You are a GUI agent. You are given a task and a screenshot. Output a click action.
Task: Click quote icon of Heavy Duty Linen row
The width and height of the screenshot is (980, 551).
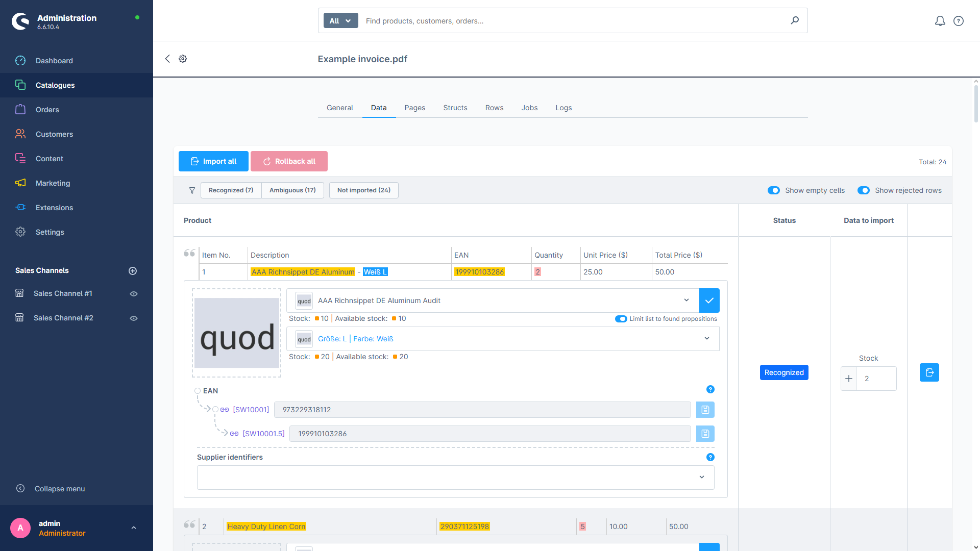click(x=189, y=524)
